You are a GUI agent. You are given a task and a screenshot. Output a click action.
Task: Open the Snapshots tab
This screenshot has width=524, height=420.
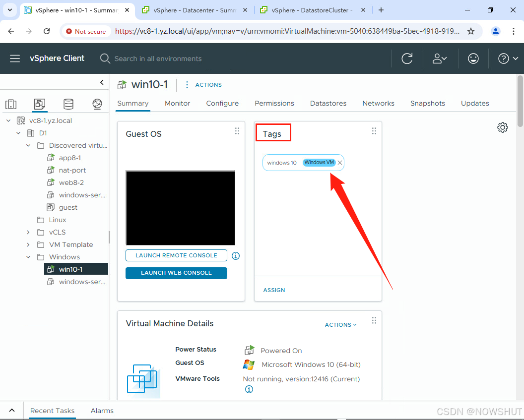click(x=427, y=104)
